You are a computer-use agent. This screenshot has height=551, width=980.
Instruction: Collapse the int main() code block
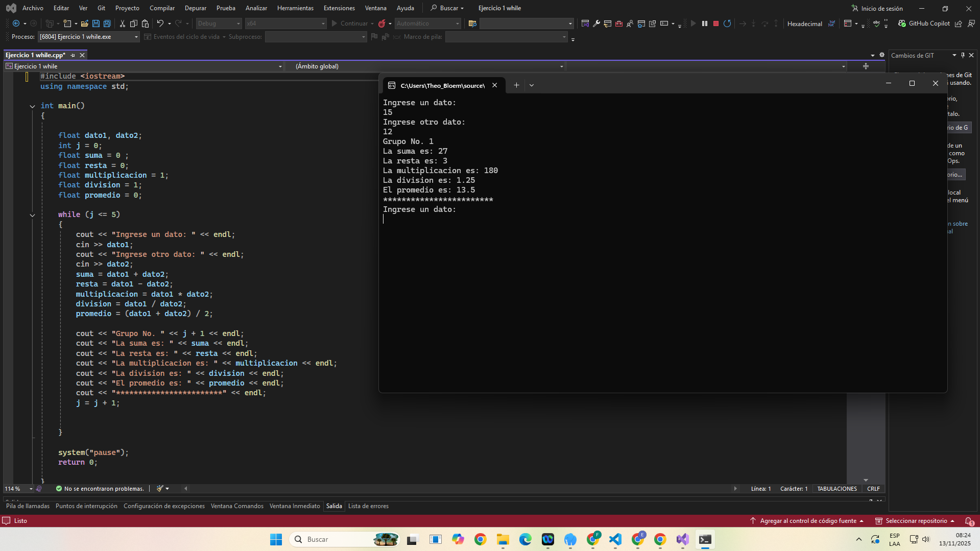coord(32,106)
